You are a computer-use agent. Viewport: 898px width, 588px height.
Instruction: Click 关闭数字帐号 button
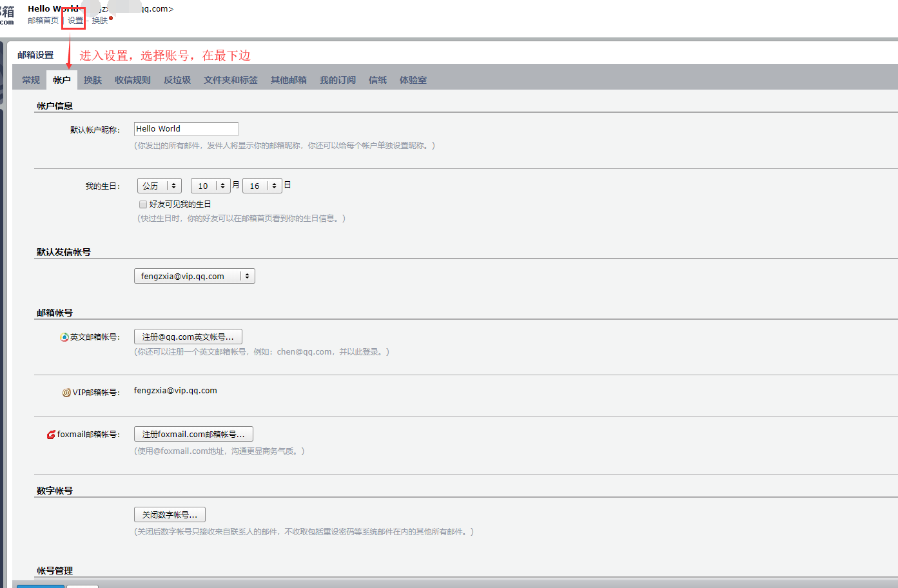click(x=170, y=514)
